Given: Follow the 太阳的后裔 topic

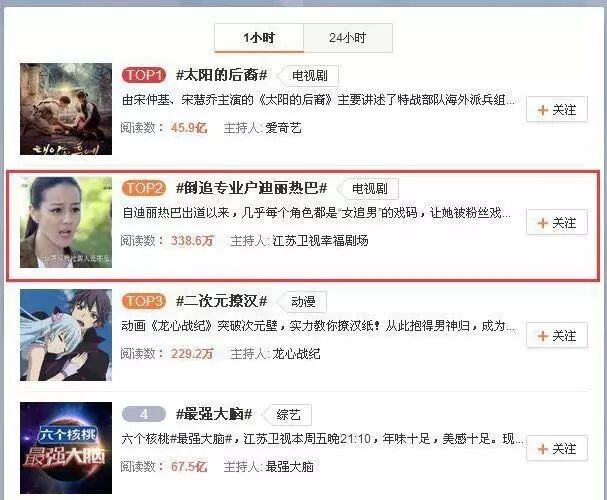Looking at the screenshot, I should click(x=557, y=110).
